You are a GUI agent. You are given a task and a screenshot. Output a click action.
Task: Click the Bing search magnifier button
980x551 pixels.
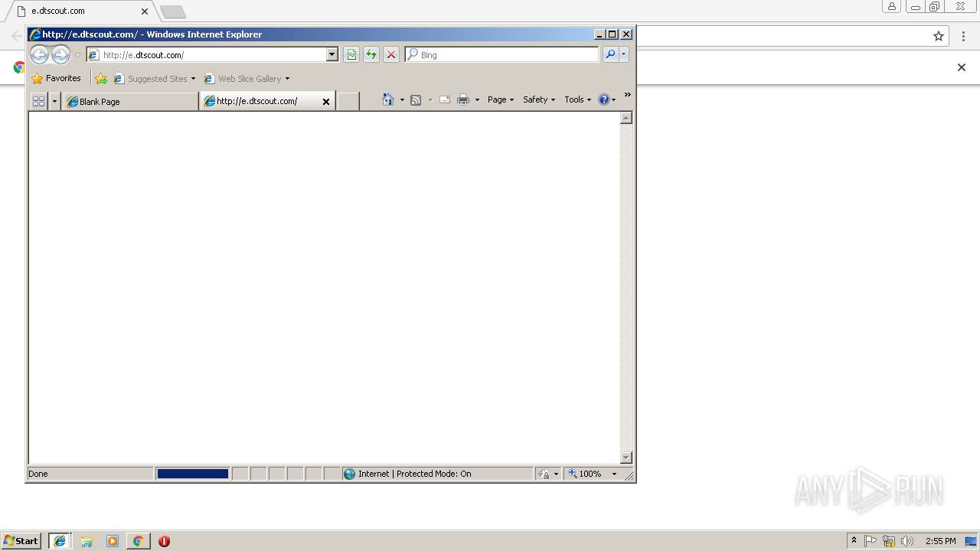[610, 54]
